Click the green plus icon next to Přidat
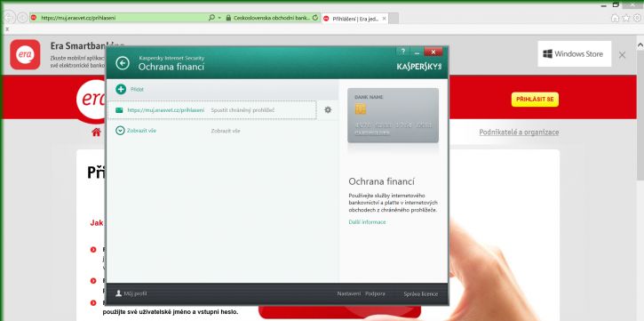644x321 pixels. 121,89
